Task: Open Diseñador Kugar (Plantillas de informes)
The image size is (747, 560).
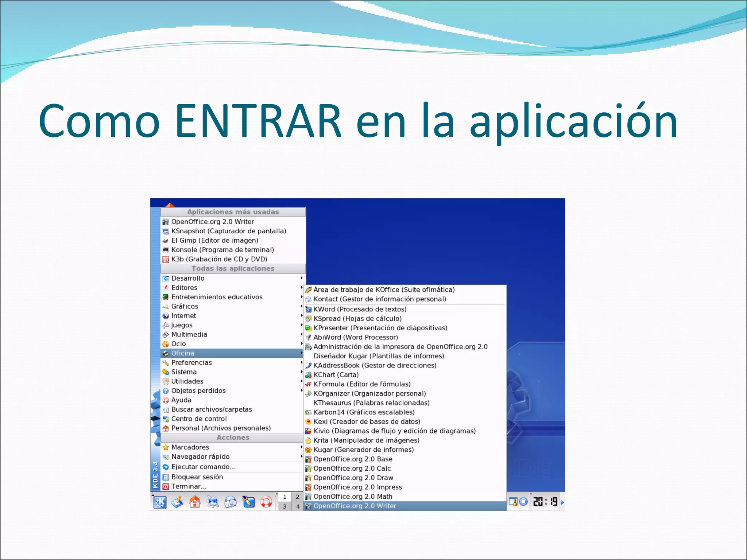Action: [405, 356]
